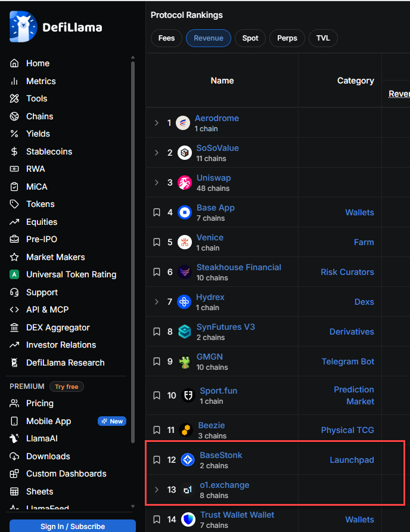410x532 pixels.
Task: Click the Category column header
Action: (355, 81)
